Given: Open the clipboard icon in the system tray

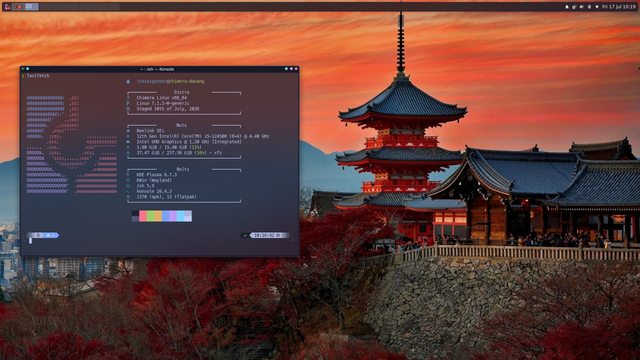Looking at the screenshot, I should (574, 7).
